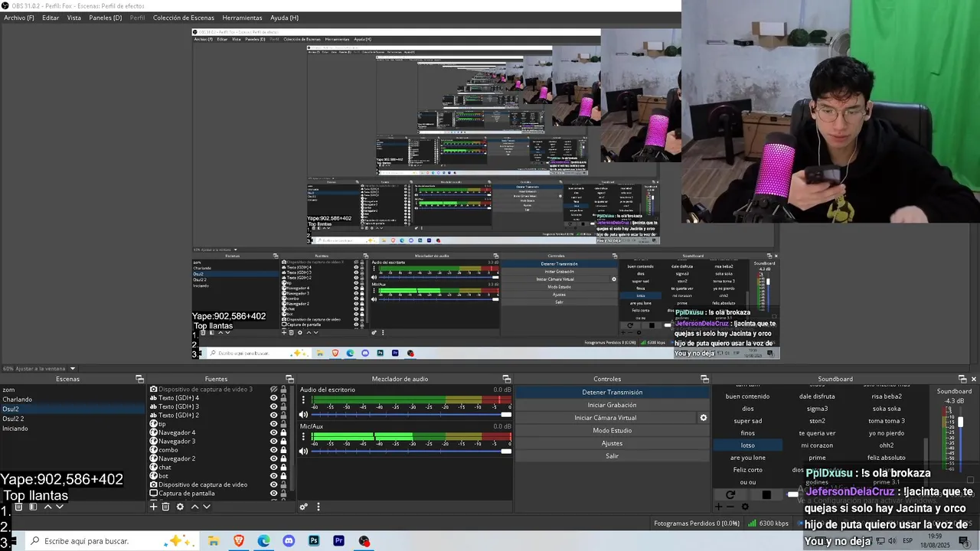The height and width of the screenshot is (551, 980).
Task: Undock the Escenas panel
Action: pyautogui.click(x=139, y=379)
